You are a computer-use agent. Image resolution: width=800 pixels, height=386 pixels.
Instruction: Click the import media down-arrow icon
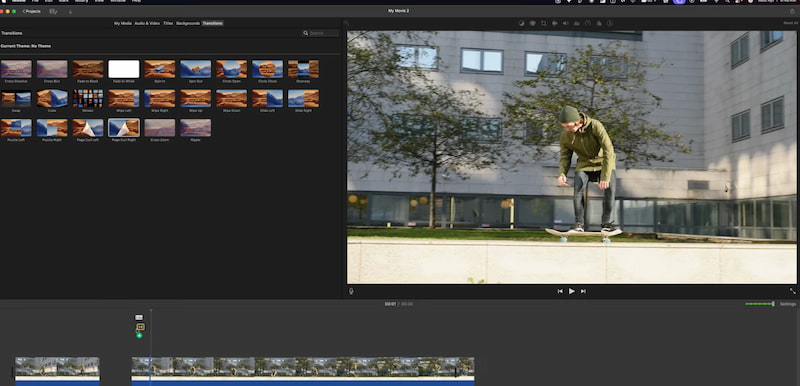(70, 11)
